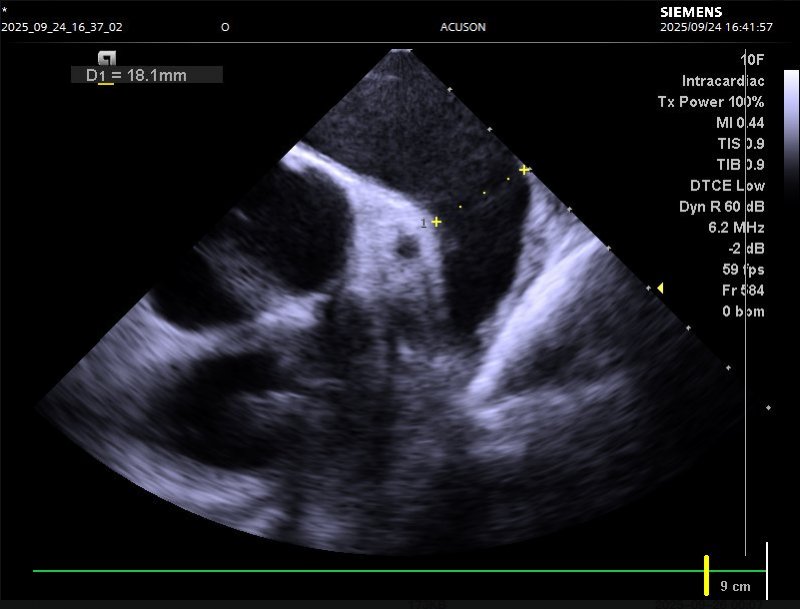Image resolution: width=800 pixels, height=609 pixels.
Task: Click the yellow focal zone triangle marker
Action: coord(660,288)
